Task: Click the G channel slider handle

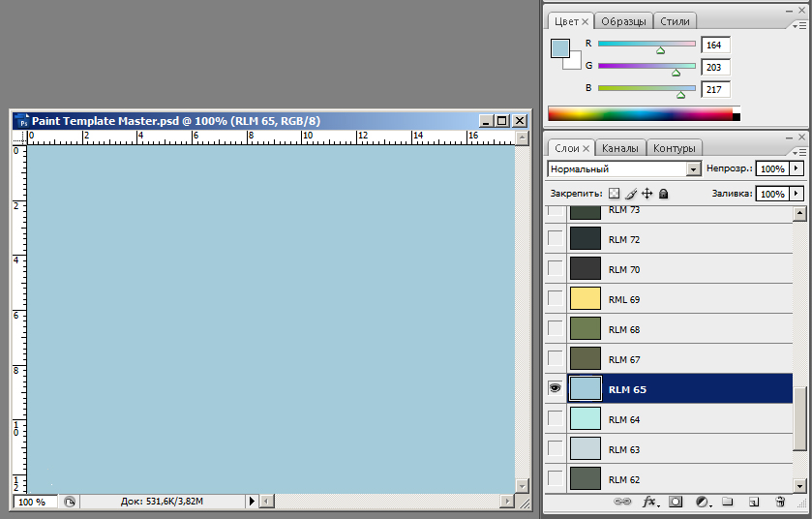Action: pyautogui.click(x=676, y=73)
